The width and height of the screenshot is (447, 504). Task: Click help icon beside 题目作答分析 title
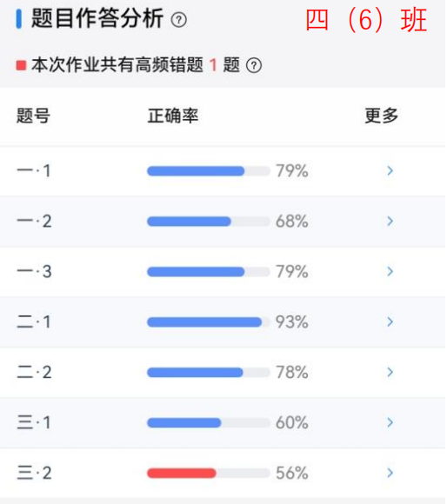pyautogui.click(x=179, y=20)
